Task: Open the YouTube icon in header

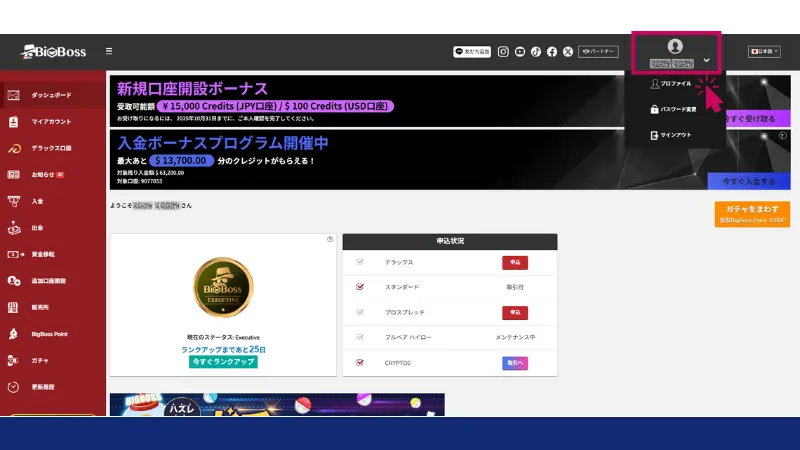Action: pos(520,50)
